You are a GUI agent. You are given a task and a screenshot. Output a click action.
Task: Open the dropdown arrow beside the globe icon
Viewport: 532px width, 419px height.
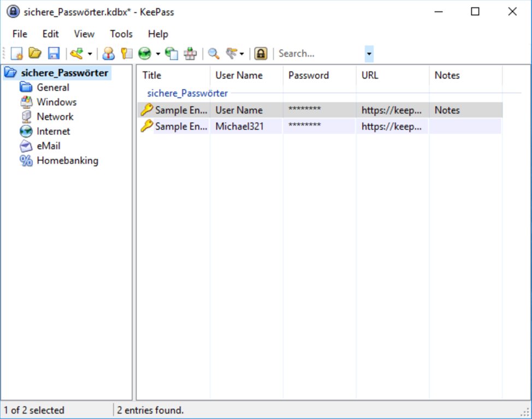(158, 53)
